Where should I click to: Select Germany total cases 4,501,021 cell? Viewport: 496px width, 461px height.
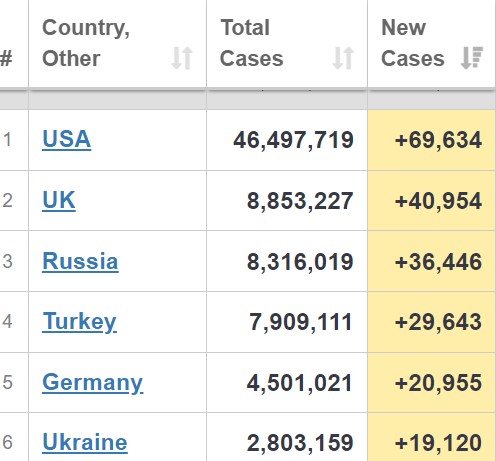click(x=287, y=383)
